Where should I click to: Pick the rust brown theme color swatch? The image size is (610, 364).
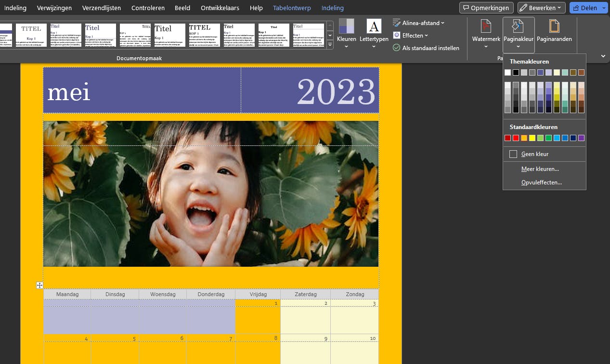coord(581,73)
